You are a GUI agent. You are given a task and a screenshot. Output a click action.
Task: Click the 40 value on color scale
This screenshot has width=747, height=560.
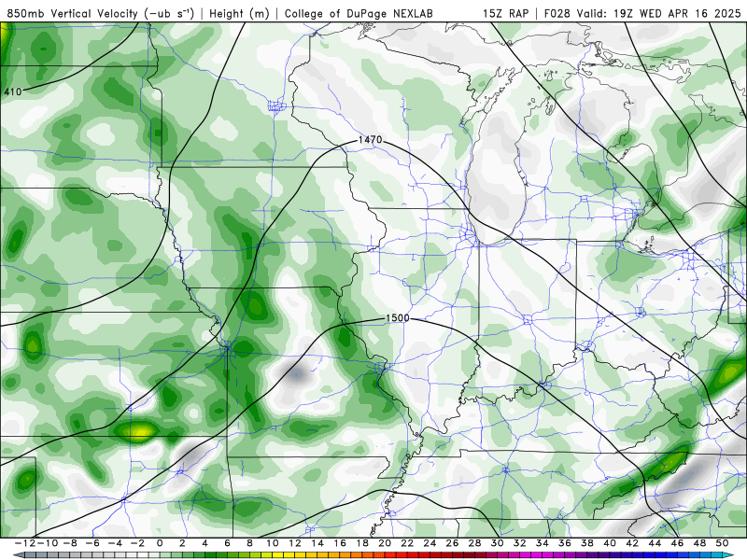click(x=610, y=543)
